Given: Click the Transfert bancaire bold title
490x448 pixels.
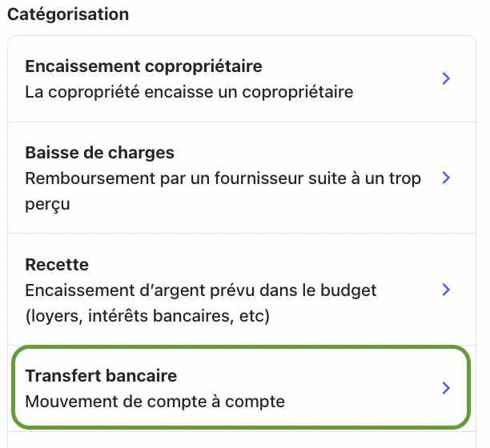Looking at the screenshot, I should [x=101, y=375].
